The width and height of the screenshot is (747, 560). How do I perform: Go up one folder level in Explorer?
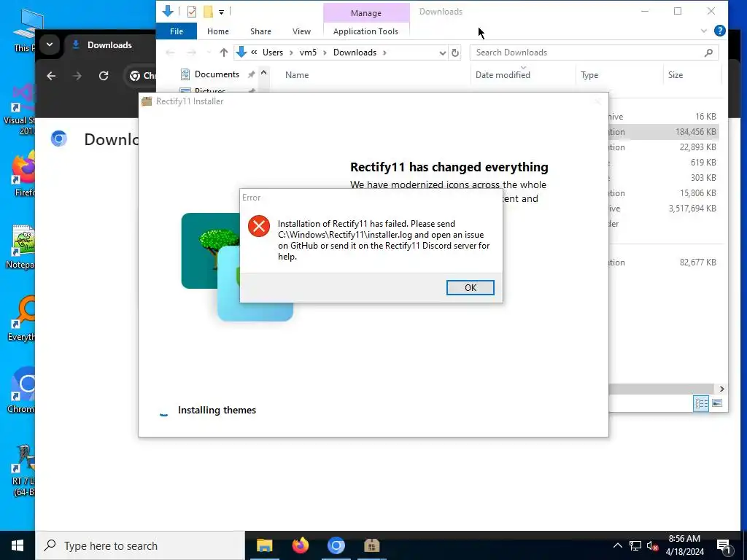(223, 52)
